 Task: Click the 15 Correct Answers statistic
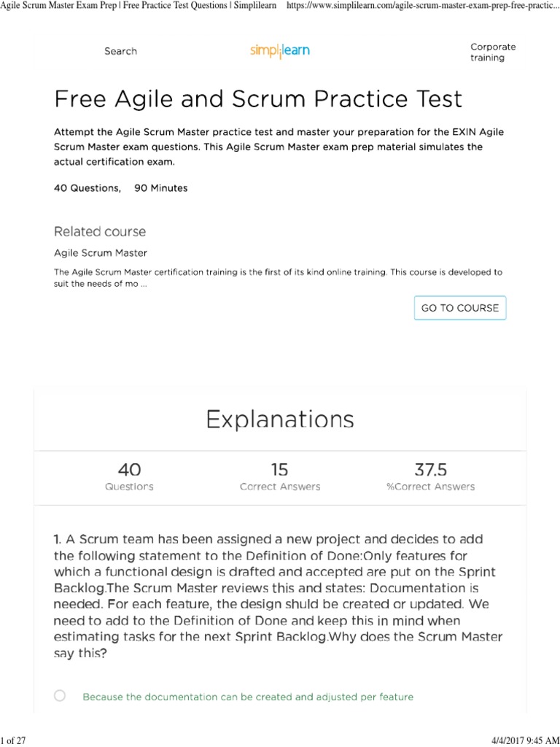click(280, 476)
